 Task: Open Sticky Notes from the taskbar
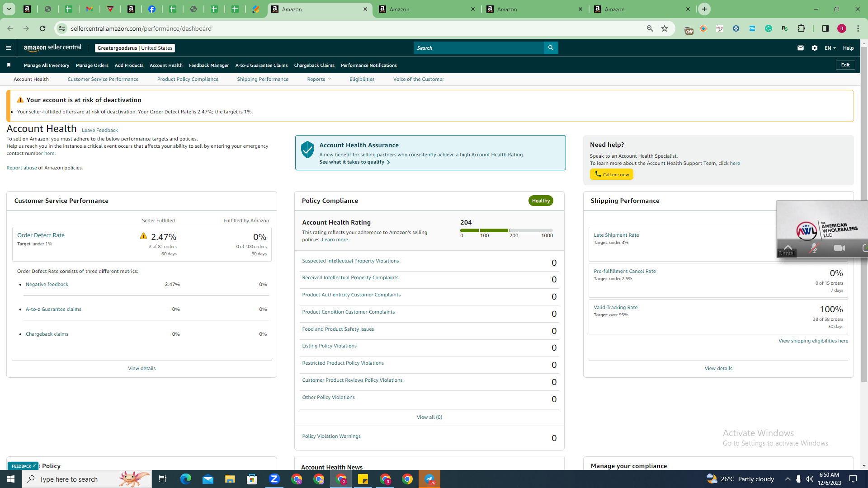(x=363, y=479)
